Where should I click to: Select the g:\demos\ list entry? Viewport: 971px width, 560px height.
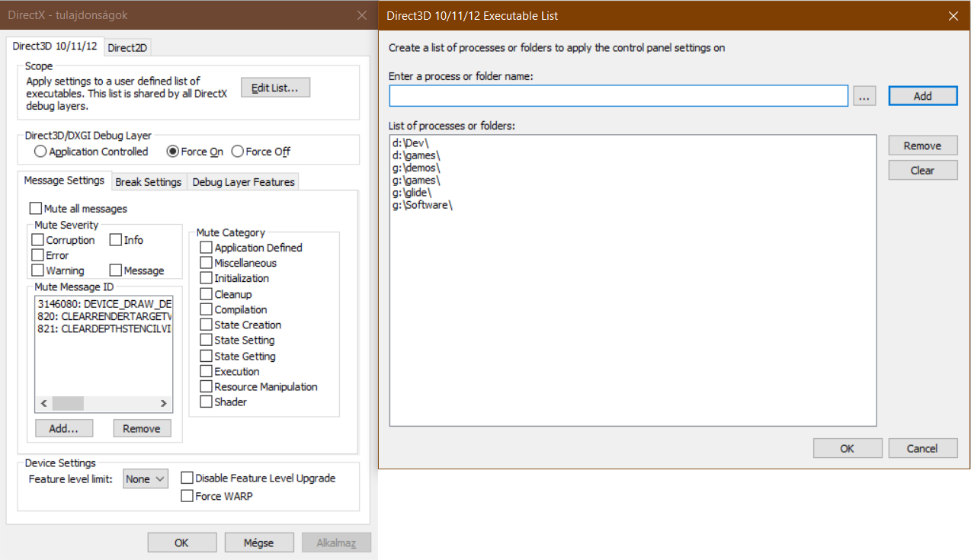coord(416,168)
